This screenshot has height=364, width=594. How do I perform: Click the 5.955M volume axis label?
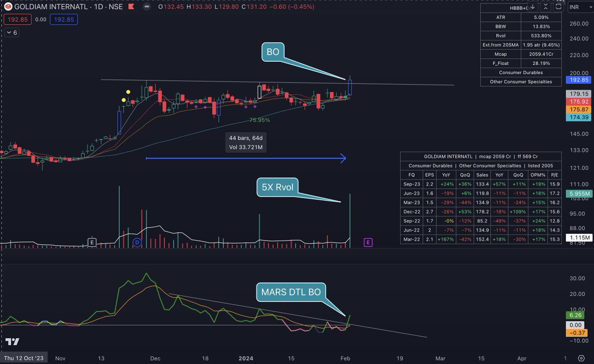point(578,194)
